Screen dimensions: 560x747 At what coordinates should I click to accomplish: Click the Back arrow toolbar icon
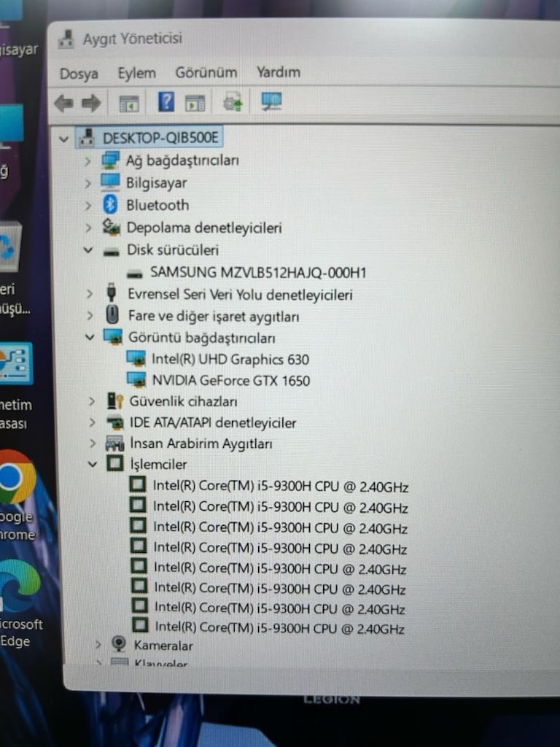pyautogui.click(x=63, y=103)
